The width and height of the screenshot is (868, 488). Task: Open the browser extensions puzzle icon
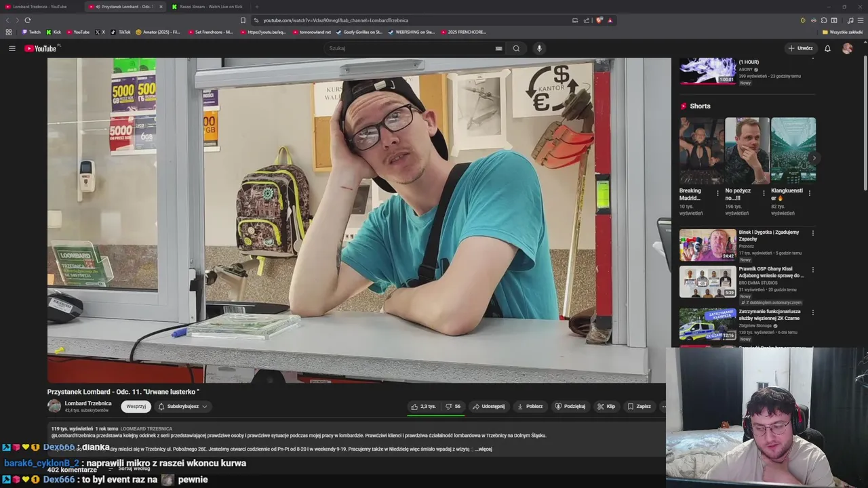824,20
